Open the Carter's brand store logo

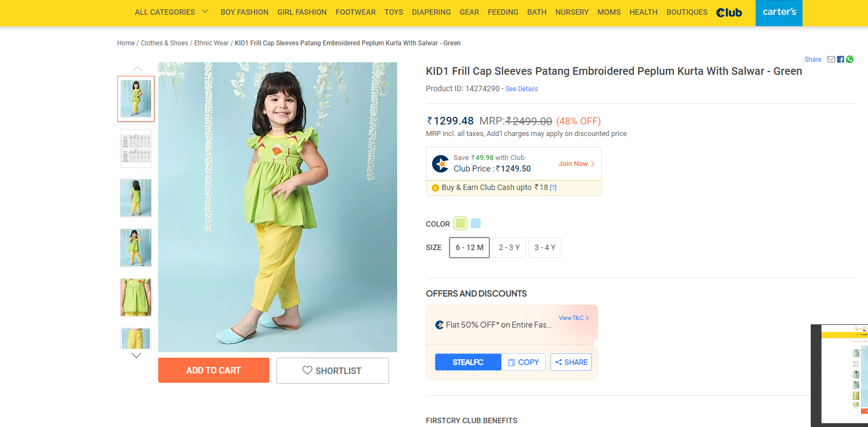pos(779,13)
